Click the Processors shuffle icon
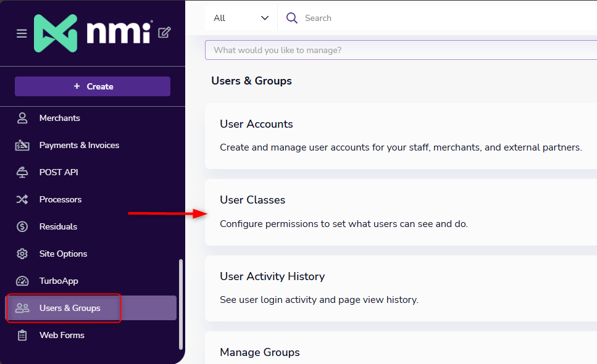This screenshot has width=597, height=364. tap(22, 199)
